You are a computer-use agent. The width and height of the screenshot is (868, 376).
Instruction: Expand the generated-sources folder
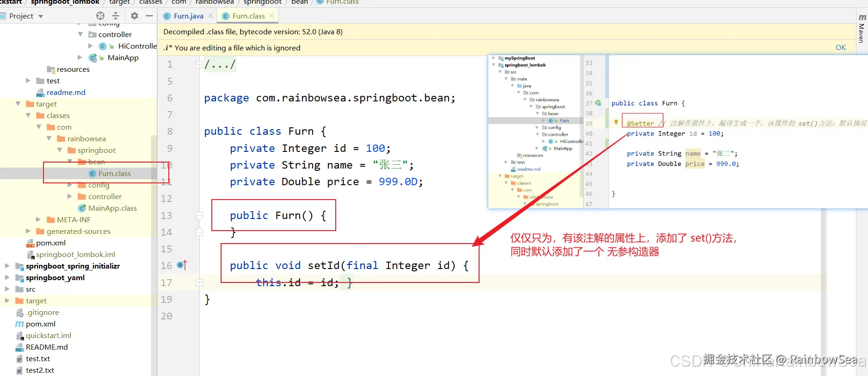pyautogui.click(x=28, y=231)
